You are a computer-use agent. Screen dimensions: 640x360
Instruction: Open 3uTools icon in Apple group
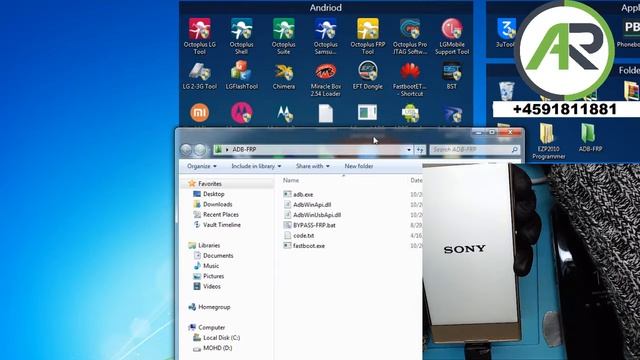[x=506, y=33]
